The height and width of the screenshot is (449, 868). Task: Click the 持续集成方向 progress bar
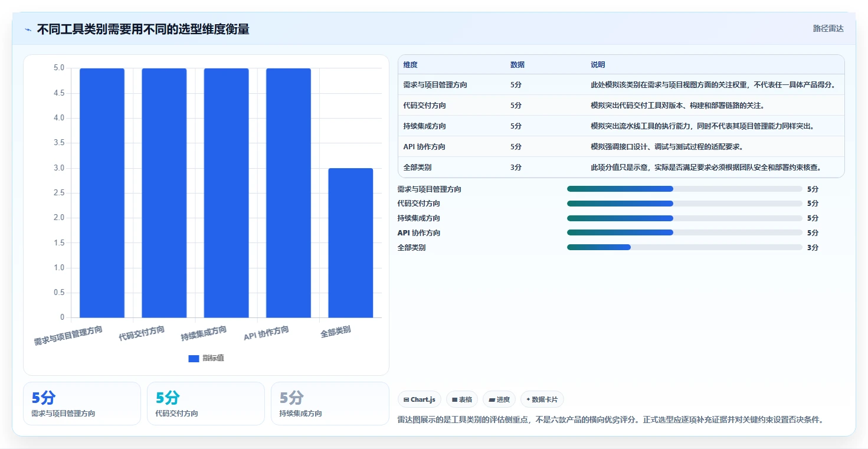click(x=684, y=218)
